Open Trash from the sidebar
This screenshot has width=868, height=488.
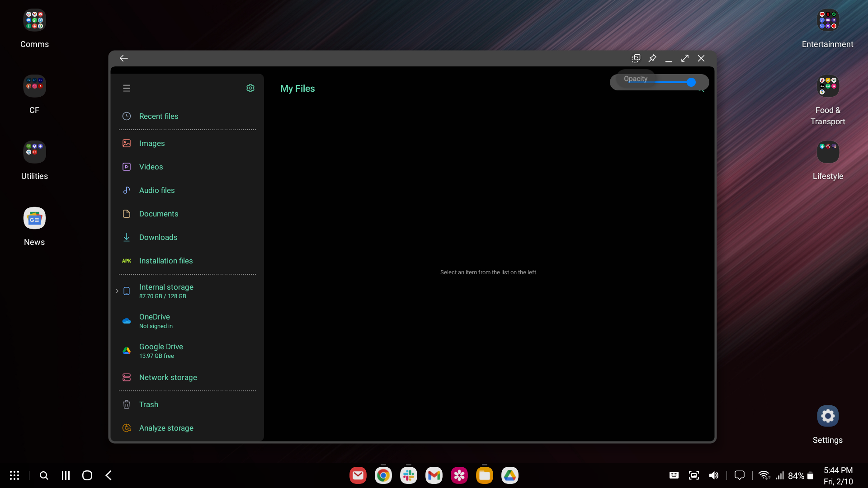click(149, 404)
